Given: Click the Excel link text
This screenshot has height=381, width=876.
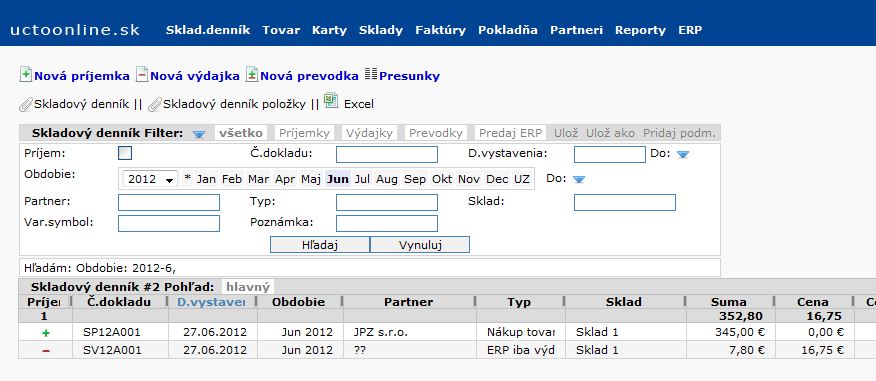Looking at the screenshot, I should 359,104.
